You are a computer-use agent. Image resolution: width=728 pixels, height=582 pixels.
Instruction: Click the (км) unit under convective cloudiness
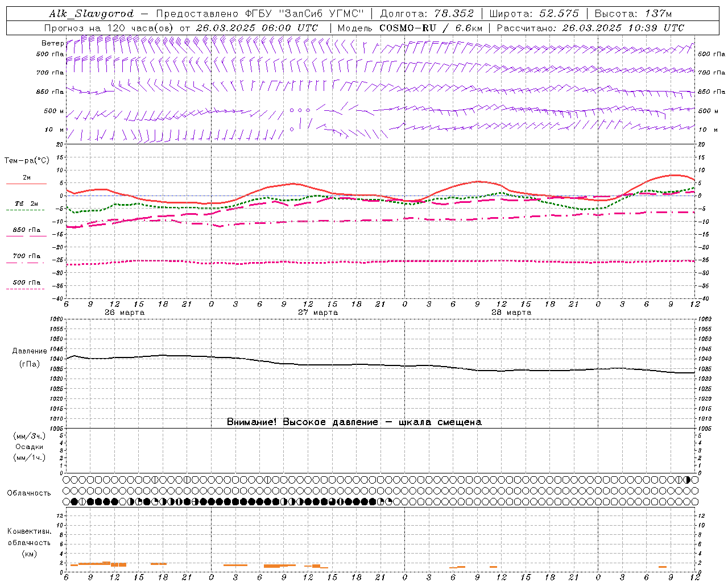coord(29,554)
